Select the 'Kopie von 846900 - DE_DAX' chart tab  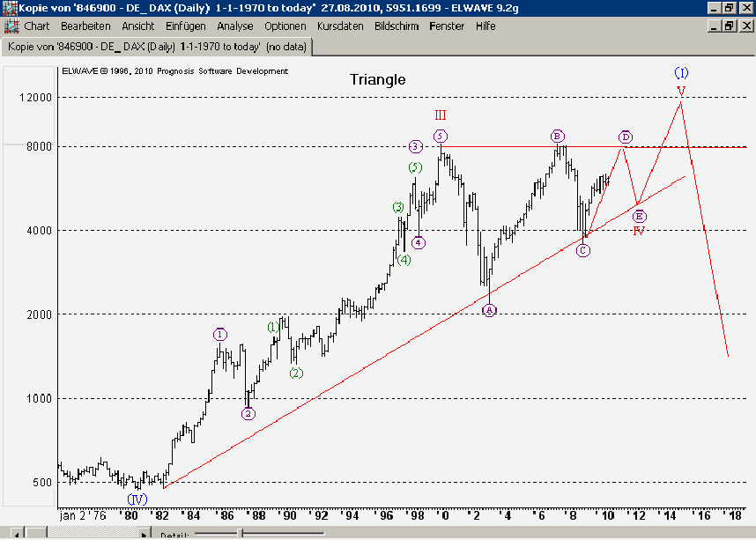pyautogui.click(x=157, y=47)
